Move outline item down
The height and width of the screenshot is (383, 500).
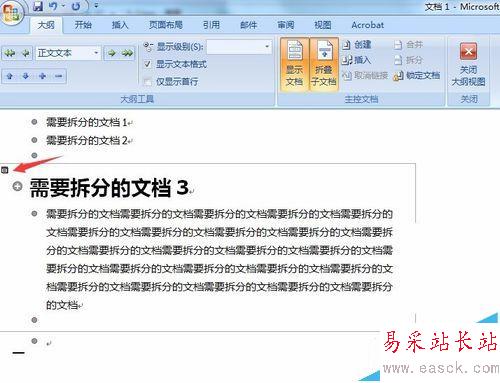click(26, 76)
